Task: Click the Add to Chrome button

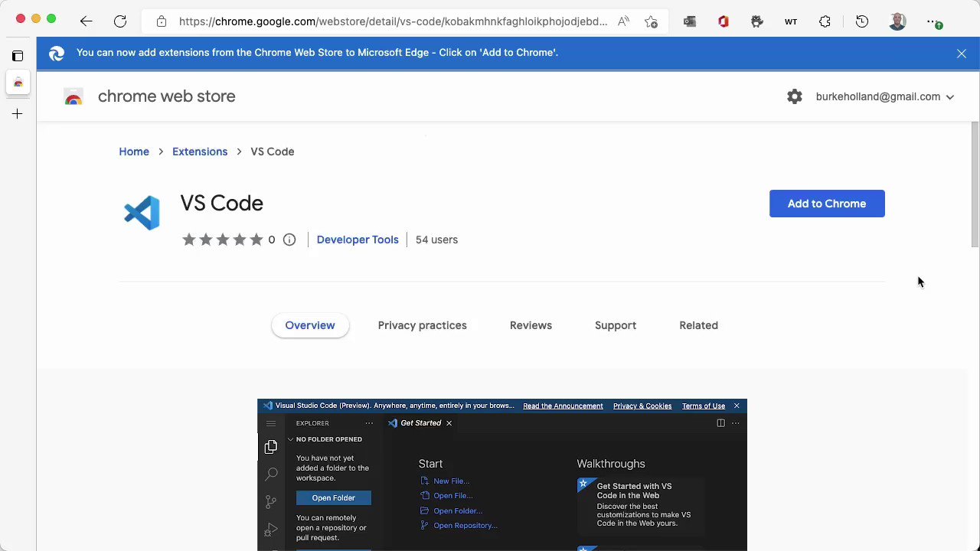Action: (827, 204)
